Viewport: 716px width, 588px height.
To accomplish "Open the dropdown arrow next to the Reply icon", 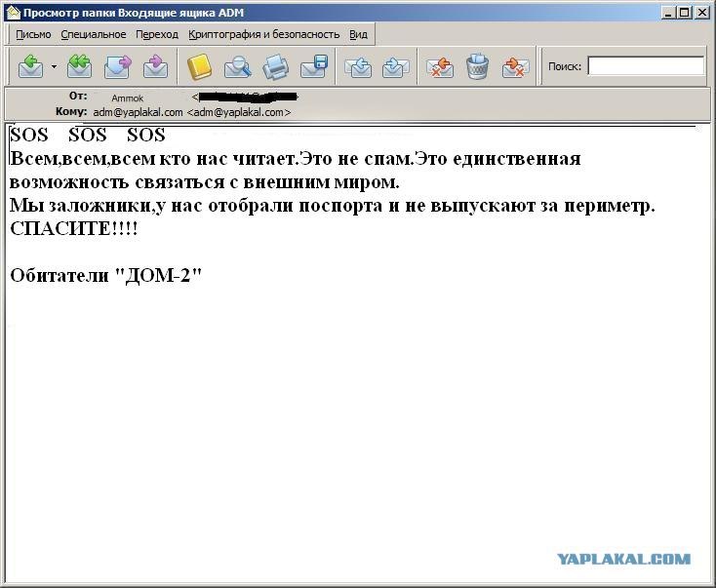I will point(54,66).
